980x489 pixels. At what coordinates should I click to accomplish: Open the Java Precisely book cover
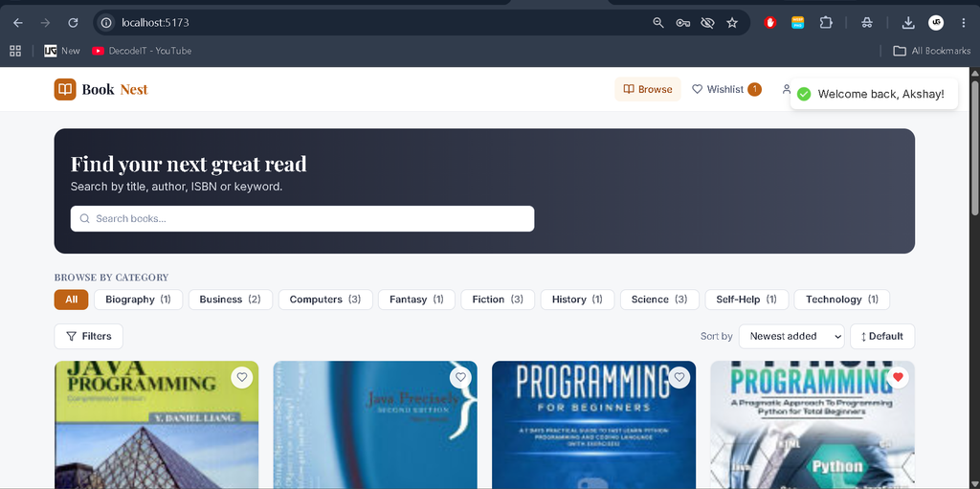375,425
